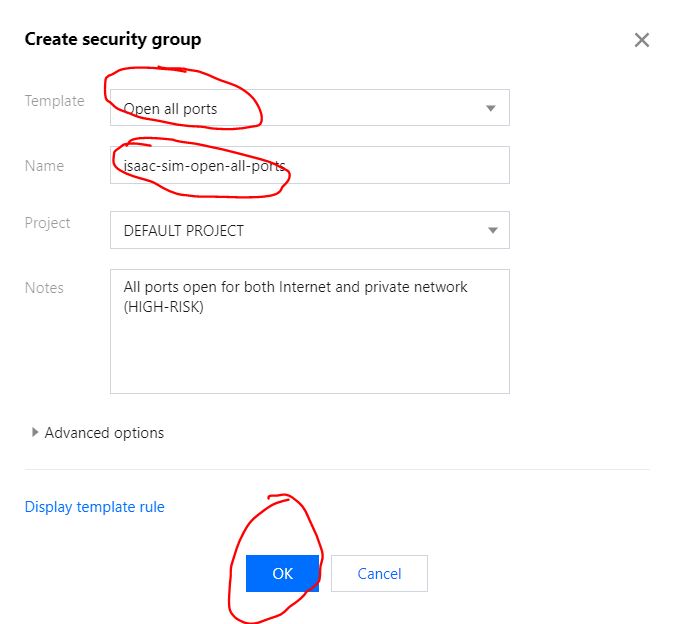Viewport: 678px width, 624px height.
Task: Click the Template field label
Action: 54,101
